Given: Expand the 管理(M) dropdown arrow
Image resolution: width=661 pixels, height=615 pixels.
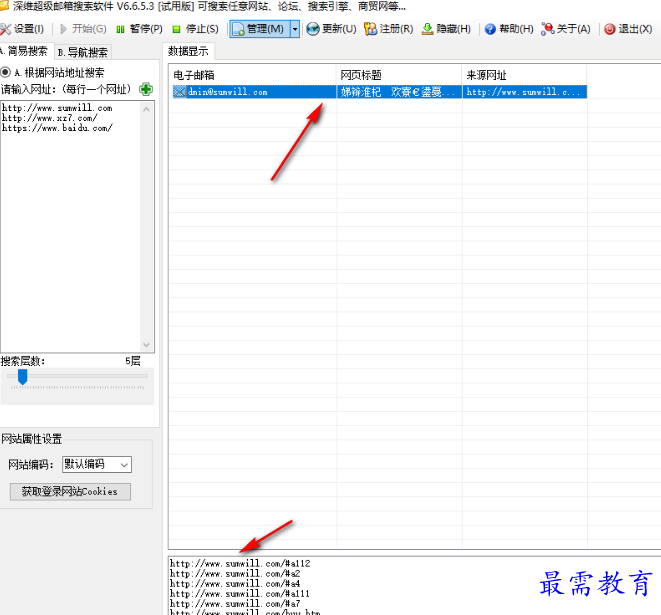Looking at the screenshot, I should (295, 29).
